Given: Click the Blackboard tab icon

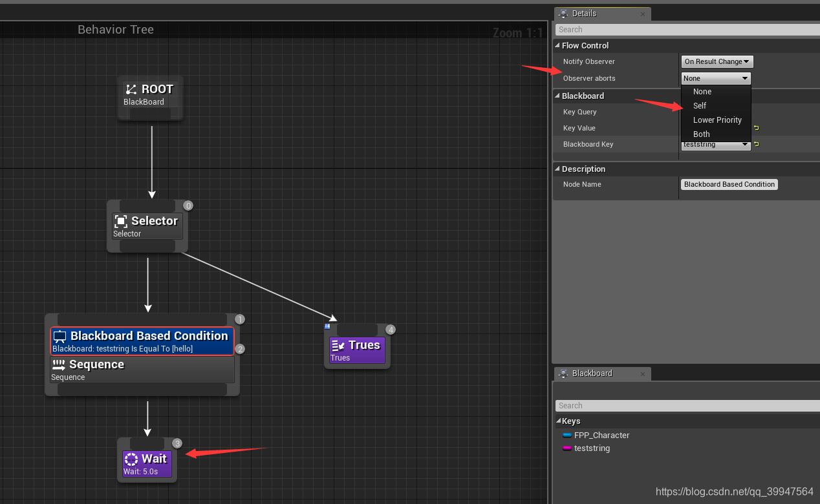Looking at the screenshot, I should click(564, 373).
